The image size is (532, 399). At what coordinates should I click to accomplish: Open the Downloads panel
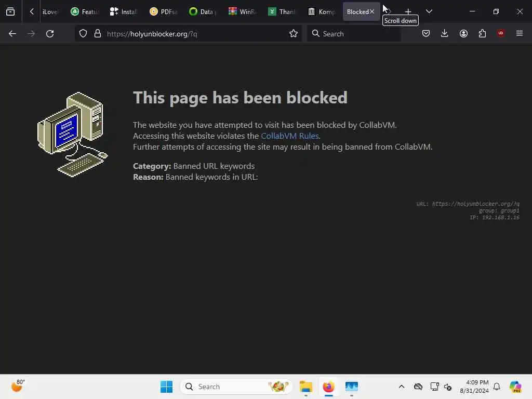coord(445,33)
